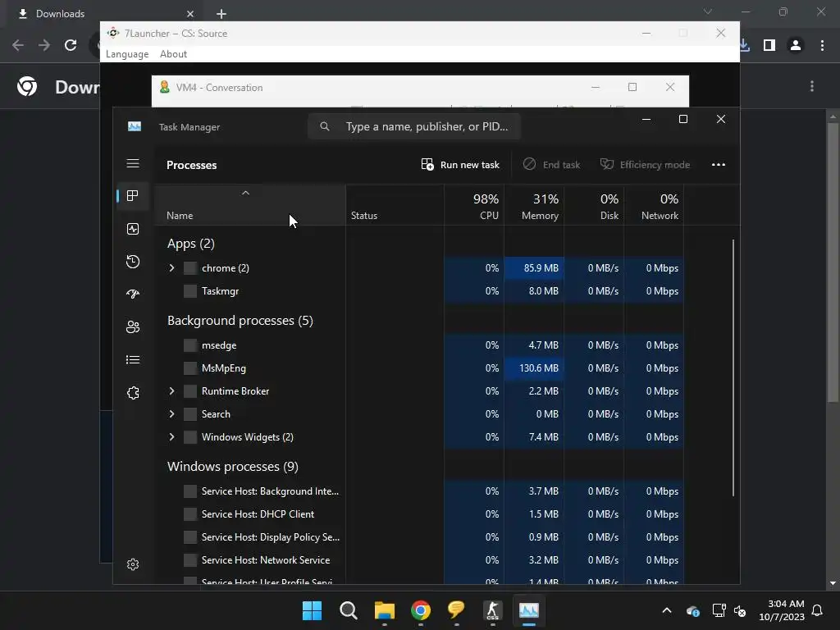Open the Services page puzzle icon
This screenshot has width=840, height=630.
click(x=133, y=393)
